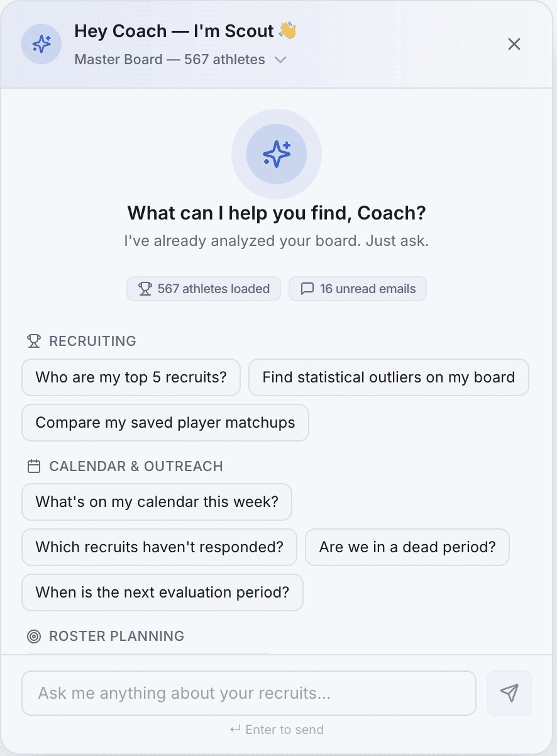Choose "Find statistical outliers on my board"
The image size is (557, 756).
tap(389, 377)
